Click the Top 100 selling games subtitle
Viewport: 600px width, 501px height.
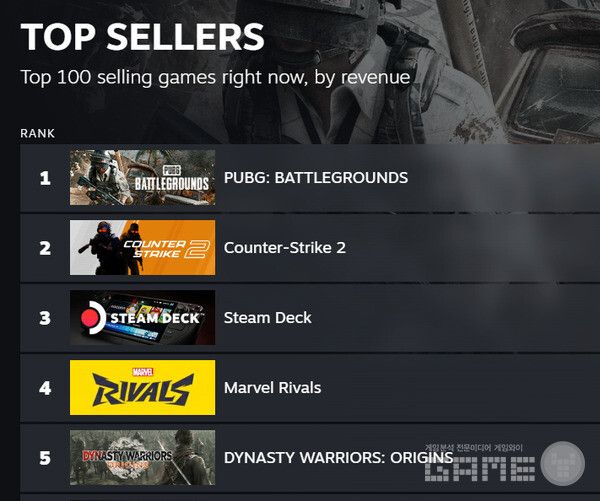[215, 78]
